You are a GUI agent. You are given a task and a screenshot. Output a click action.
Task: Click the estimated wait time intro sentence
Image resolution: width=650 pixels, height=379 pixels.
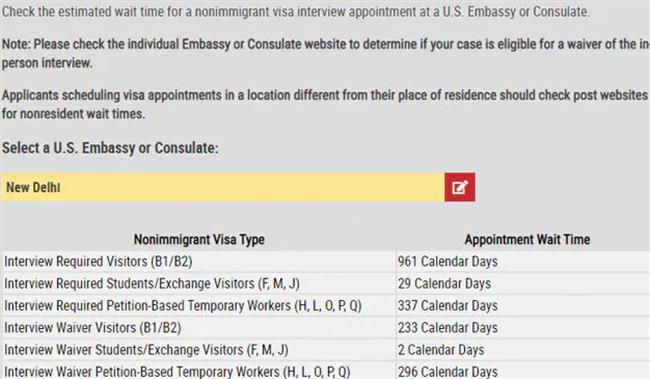point(296,12)
